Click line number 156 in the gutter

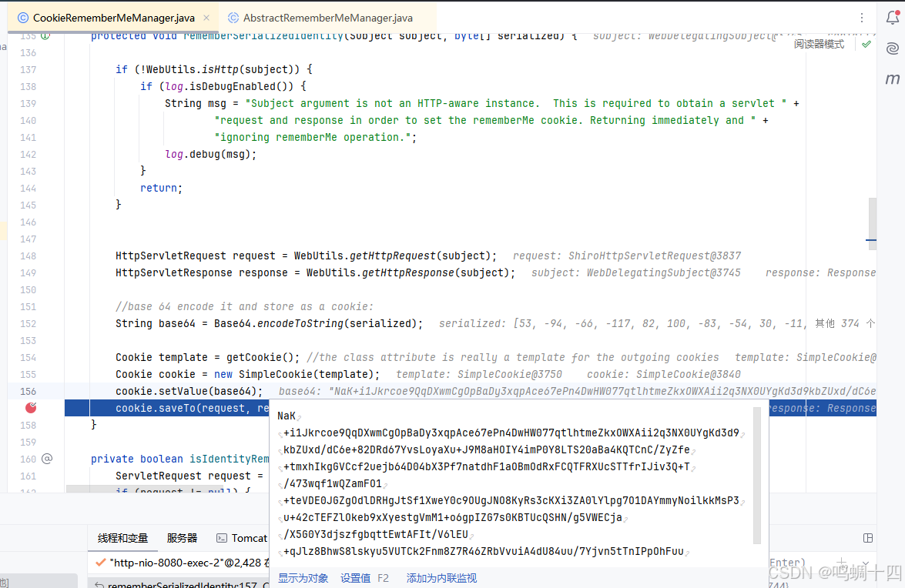(28, 392)
